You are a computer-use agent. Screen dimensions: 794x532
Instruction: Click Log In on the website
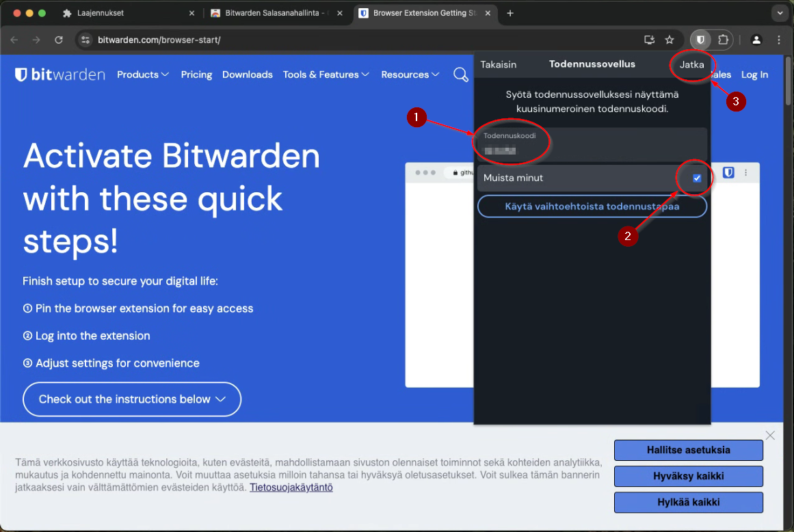point(754,75)
